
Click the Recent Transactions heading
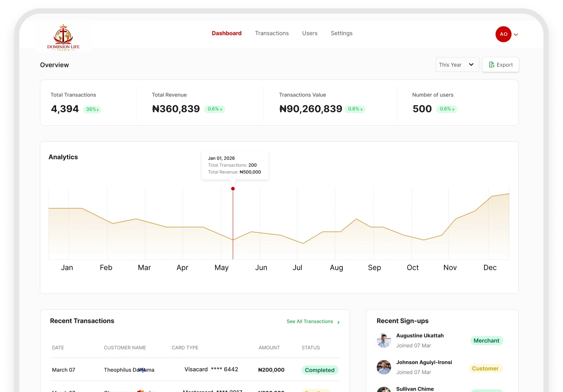point(82,321)
